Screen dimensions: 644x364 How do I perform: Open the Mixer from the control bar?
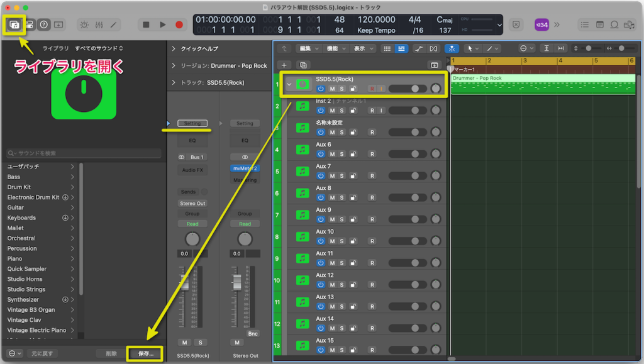(x=99, y=25)
